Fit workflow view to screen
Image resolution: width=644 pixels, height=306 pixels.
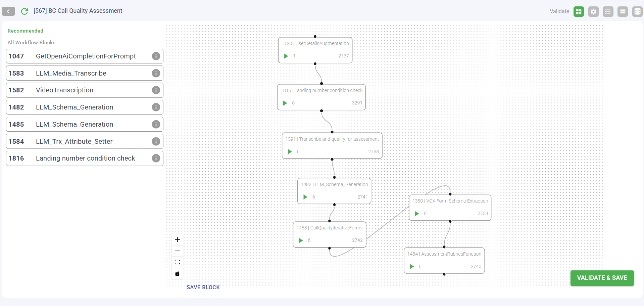178,262
